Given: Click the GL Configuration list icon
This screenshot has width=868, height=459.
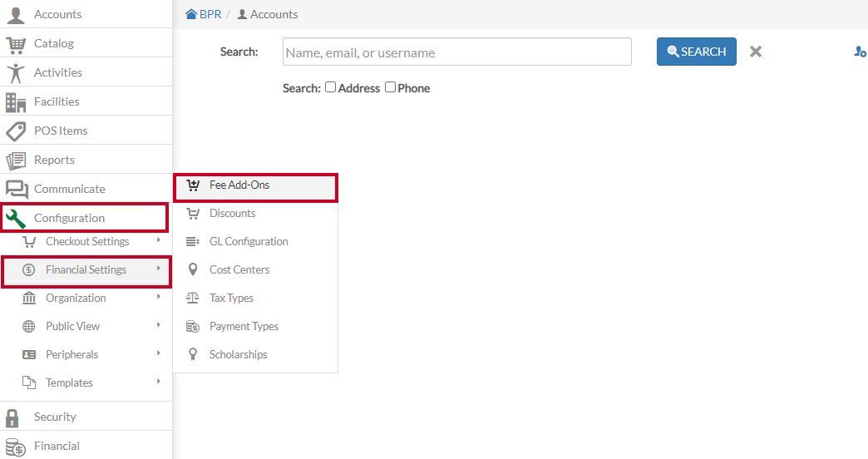Looking at the screenshot, I should pos(193,242).
